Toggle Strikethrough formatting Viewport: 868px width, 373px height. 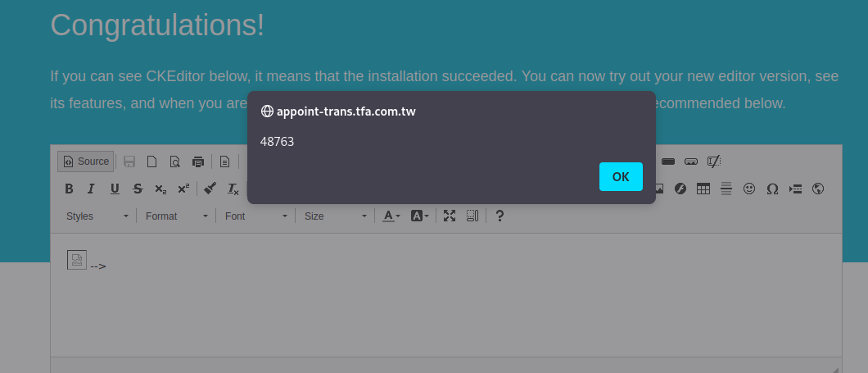[138, 189]
